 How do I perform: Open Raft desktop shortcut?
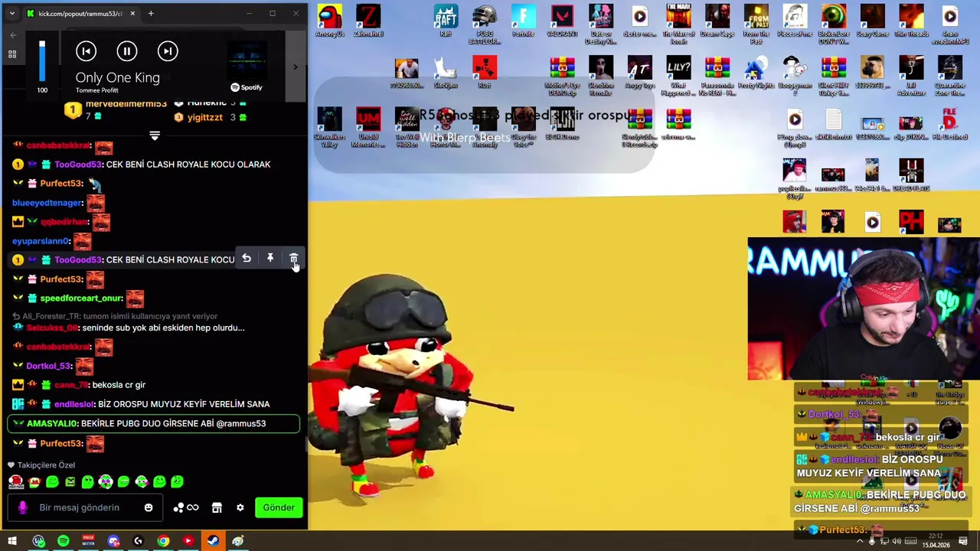[446, 21]
